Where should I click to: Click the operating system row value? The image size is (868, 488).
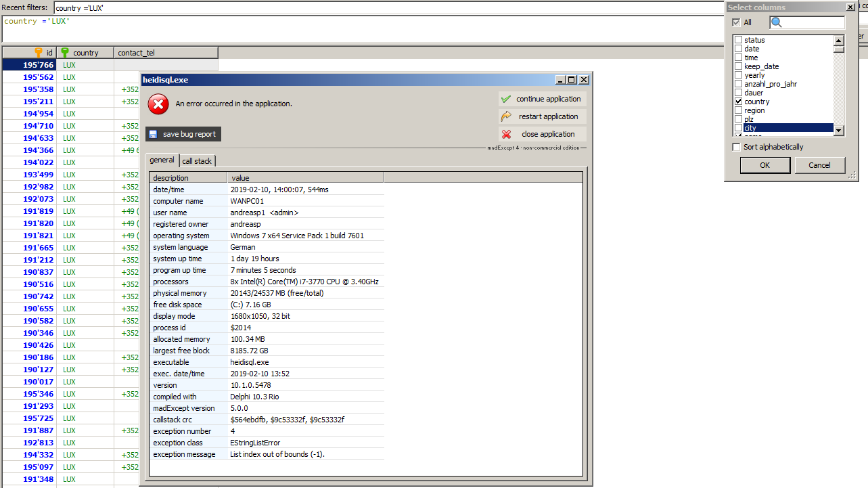click(297, 236)
